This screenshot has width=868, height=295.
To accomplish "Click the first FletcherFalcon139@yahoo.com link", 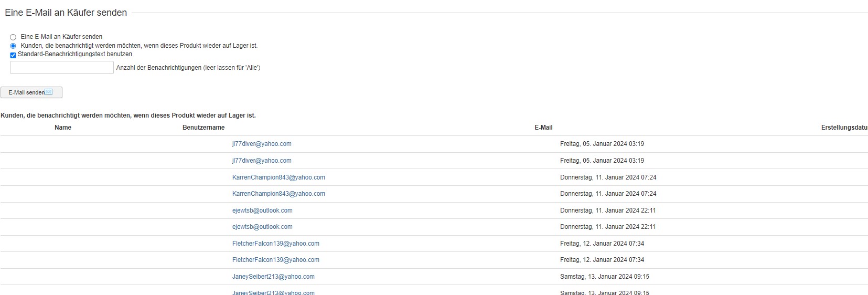I will click(276, 244).
